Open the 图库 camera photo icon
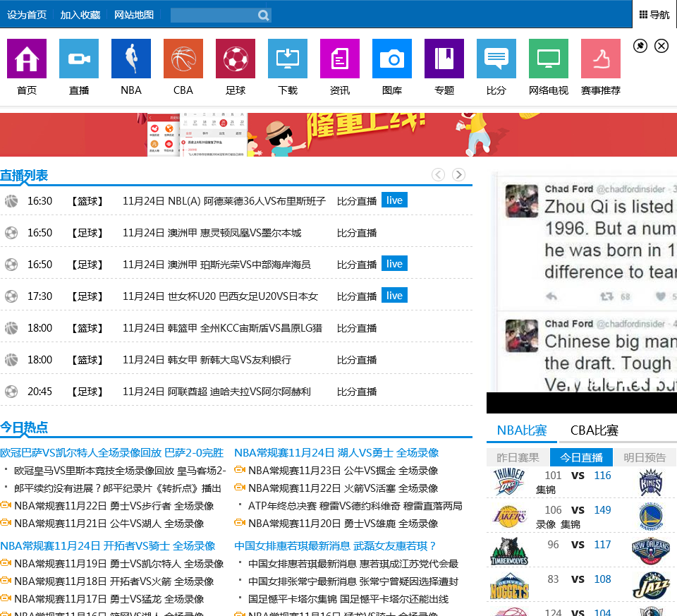Viewport: 677px width, 616px height. (x=392, y=59)
